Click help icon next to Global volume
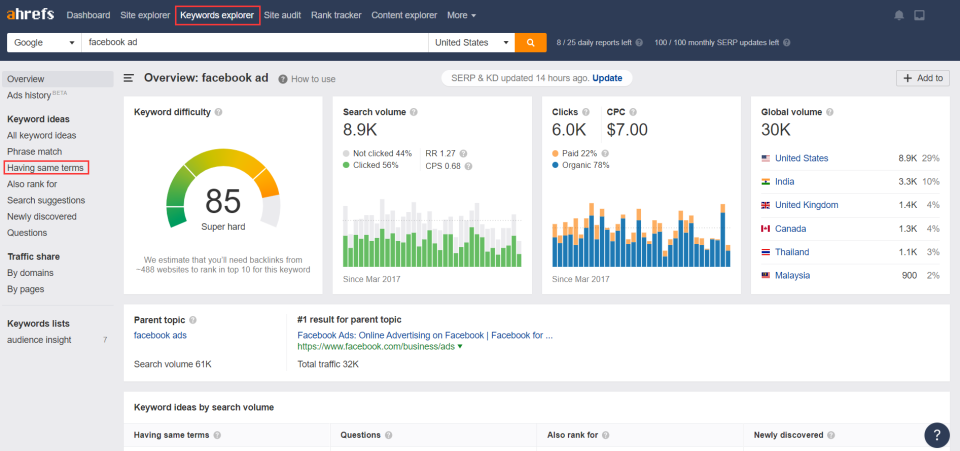This screenshot has height=451, width=960. click(x=830, y=113)
